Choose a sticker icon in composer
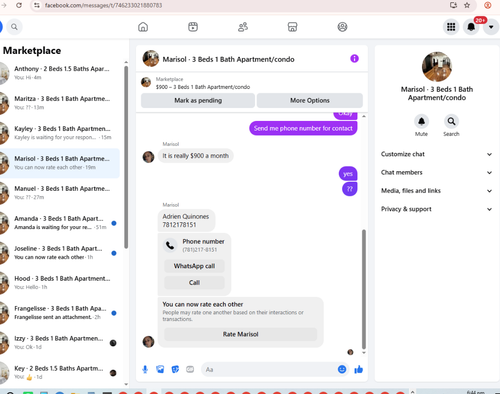 click(175, 369)
